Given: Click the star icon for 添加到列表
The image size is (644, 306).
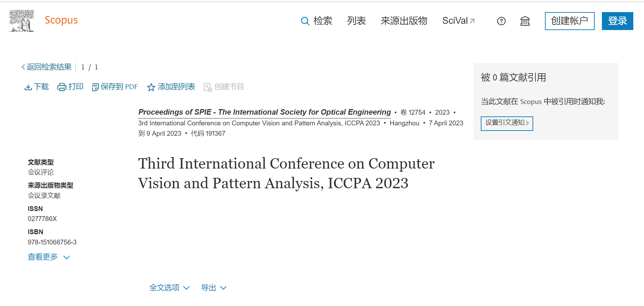Looking at the screenshot, I should tap(151, 87).
